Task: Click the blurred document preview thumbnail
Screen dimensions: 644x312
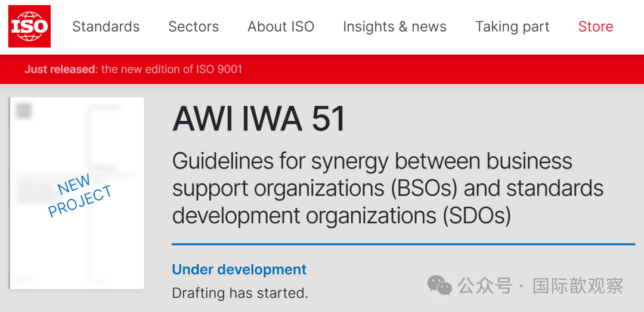Action: pos(77,193)
